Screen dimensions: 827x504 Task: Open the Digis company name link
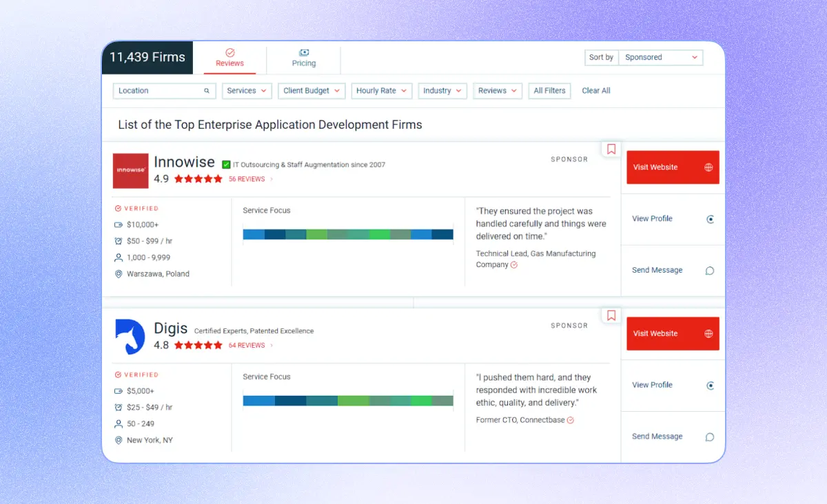(170, 328)
